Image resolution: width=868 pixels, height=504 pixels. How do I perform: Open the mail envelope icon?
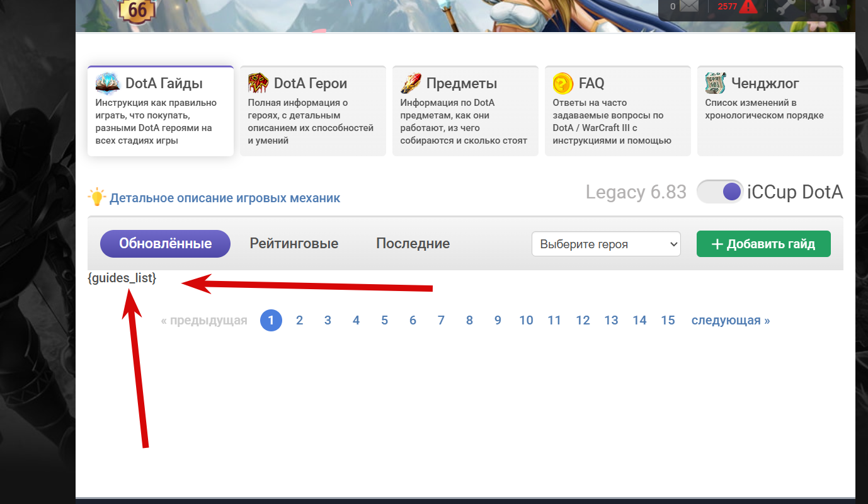pos(689,6)
